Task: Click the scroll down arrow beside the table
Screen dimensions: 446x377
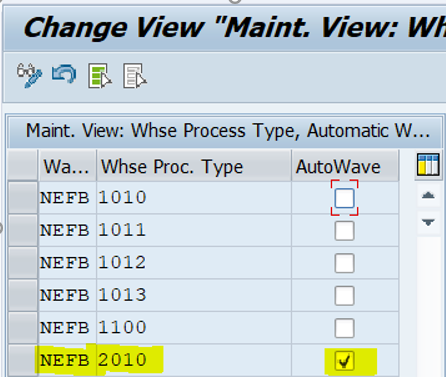Action: coord(428,222)
